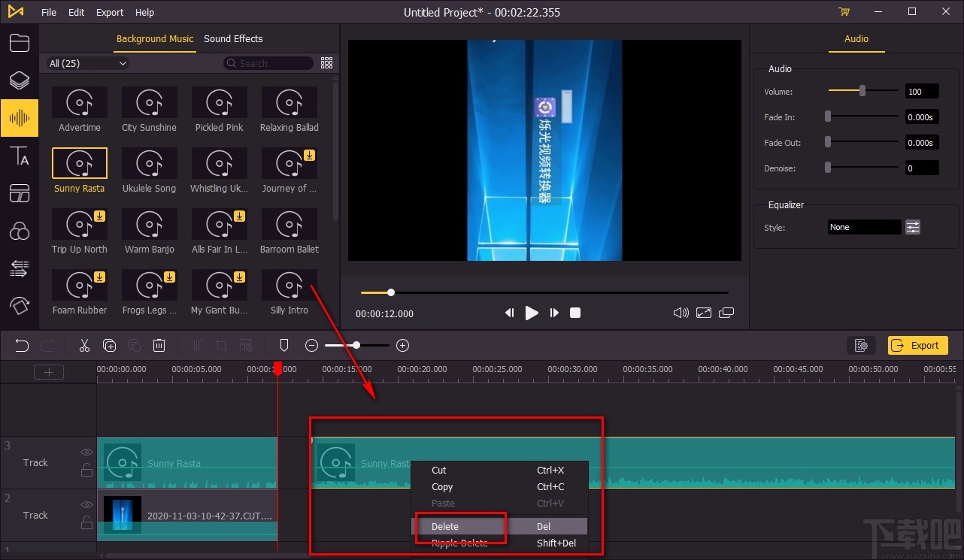
Task: Adjust the Volume slider handle
Action: 862,91
